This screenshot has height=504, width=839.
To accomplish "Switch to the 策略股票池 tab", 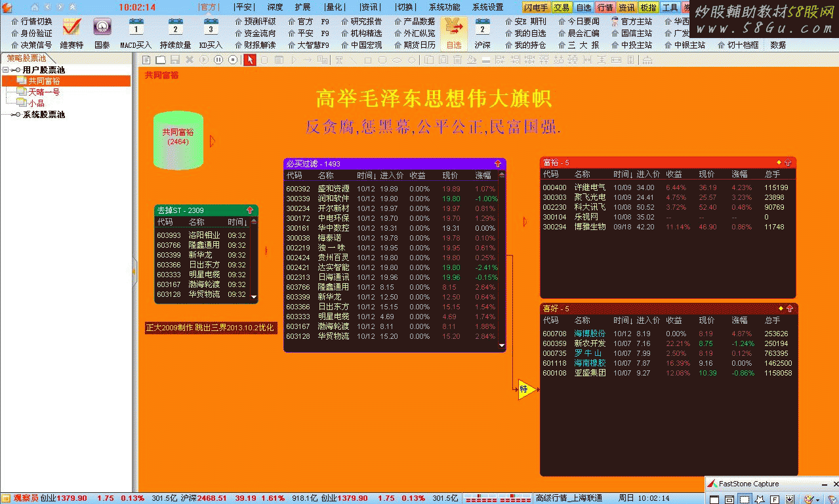I will point(27,58).
